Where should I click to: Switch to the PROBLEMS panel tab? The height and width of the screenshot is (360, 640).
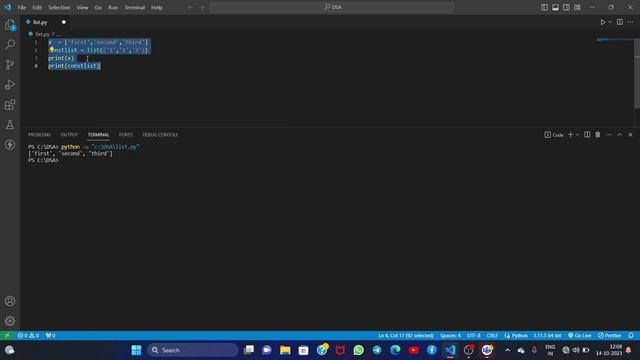click(40, 135)
